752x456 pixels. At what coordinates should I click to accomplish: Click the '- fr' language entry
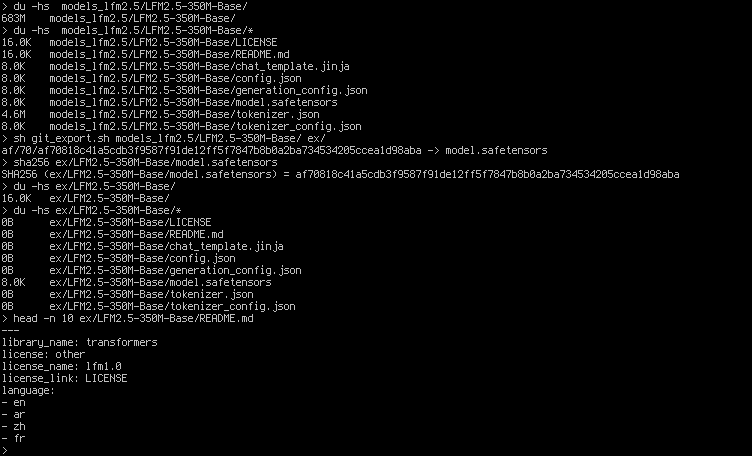click(13, 438)
